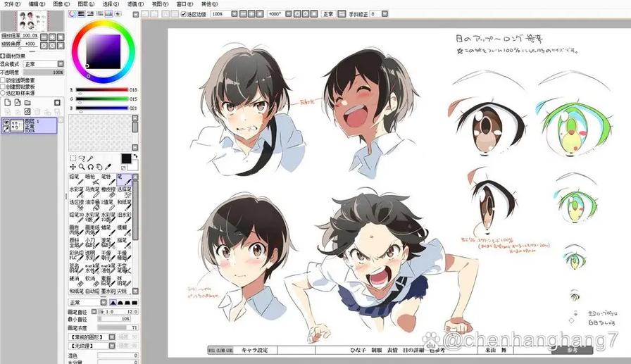Hide the 图层1 layer via eye icon
The image size is (631, 364).
coord(6,123)
